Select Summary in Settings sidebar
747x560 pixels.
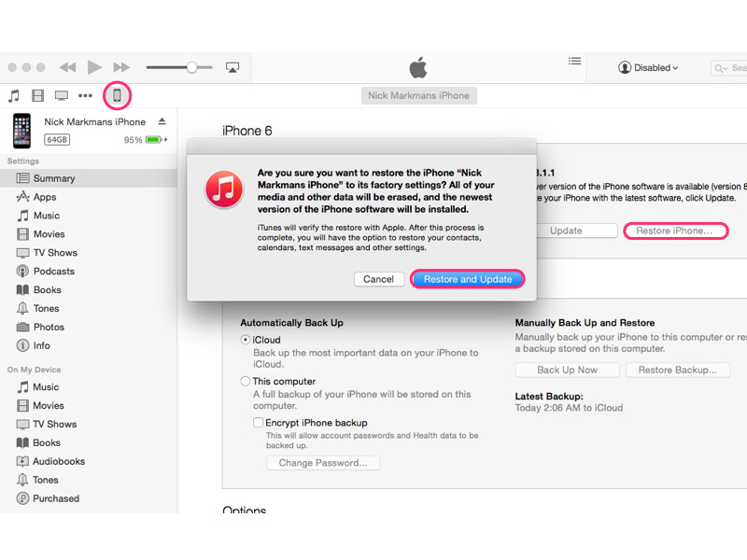click(x=89, y=178)
